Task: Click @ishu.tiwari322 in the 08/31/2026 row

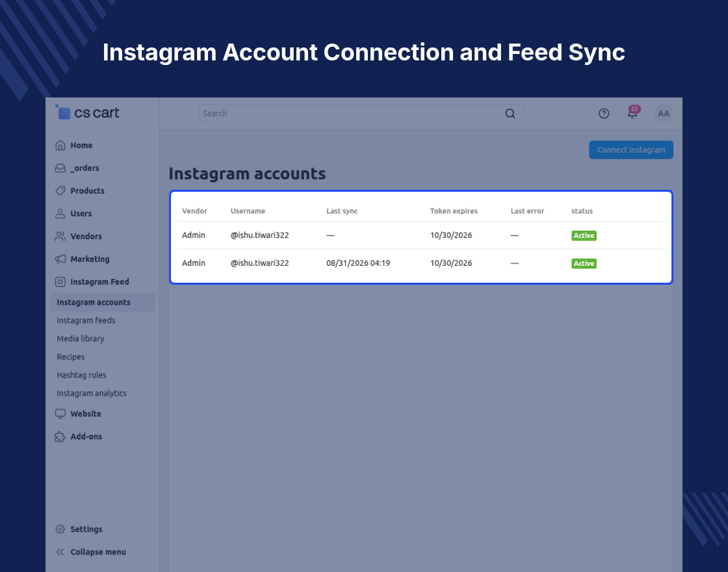Action: click(x=259, y=263)
